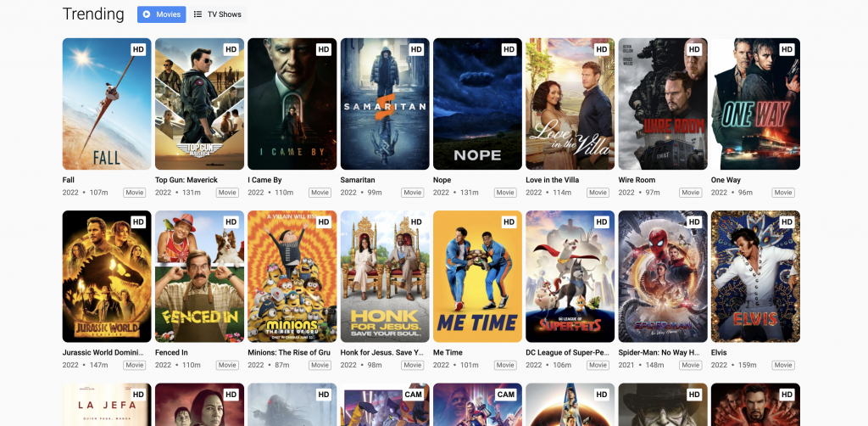Click the Trending section heading

tap(93, 14)
